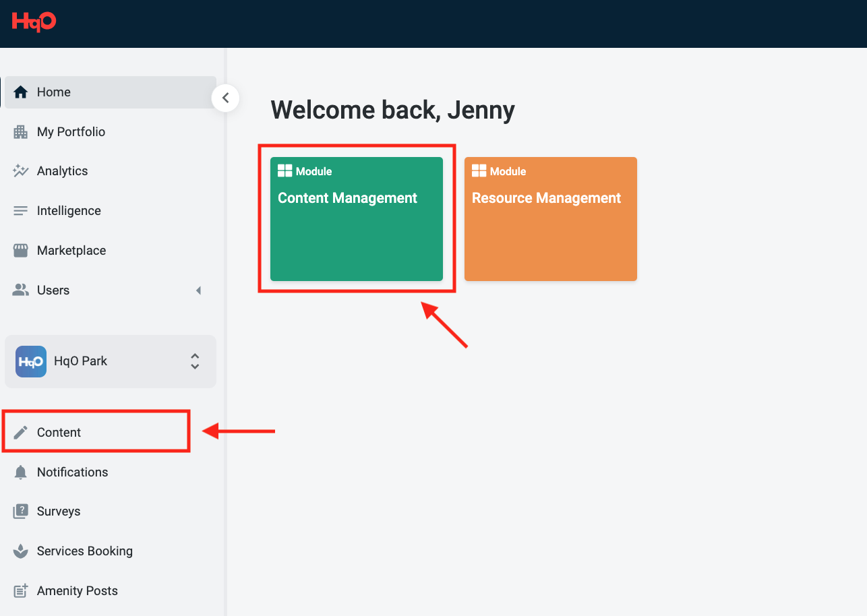This screenshot has height=616, width=867.
Task: Open the Content Management module card
Action: click(356, 219)
